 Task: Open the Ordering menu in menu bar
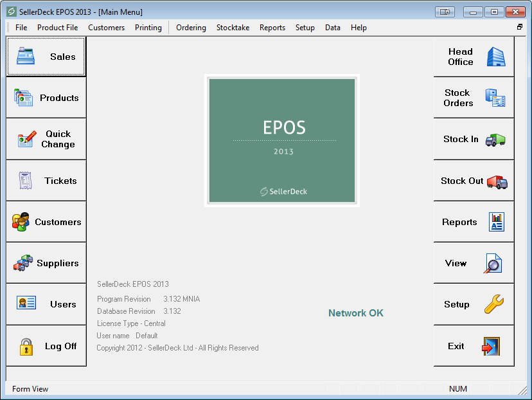click(x=191, y=28)
